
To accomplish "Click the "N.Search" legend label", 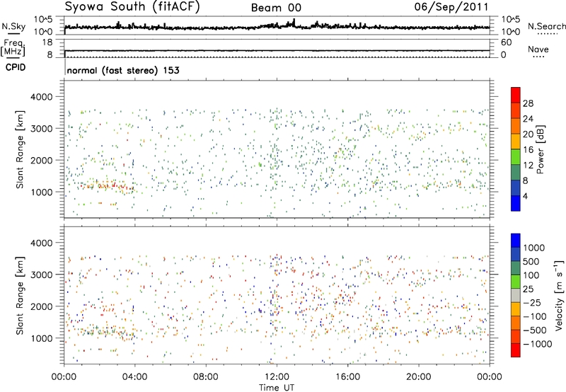I will [x=546, y=26].
